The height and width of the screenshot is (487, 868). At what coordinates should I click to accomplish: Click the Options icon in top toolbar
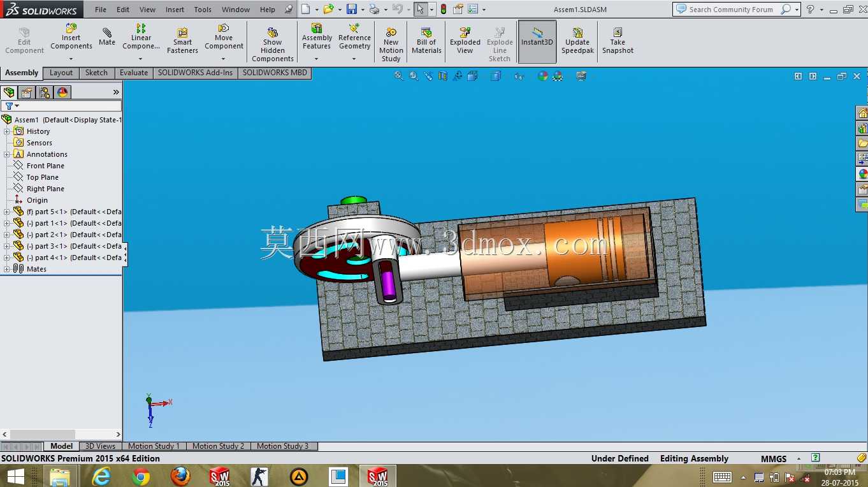coord(472,9)
